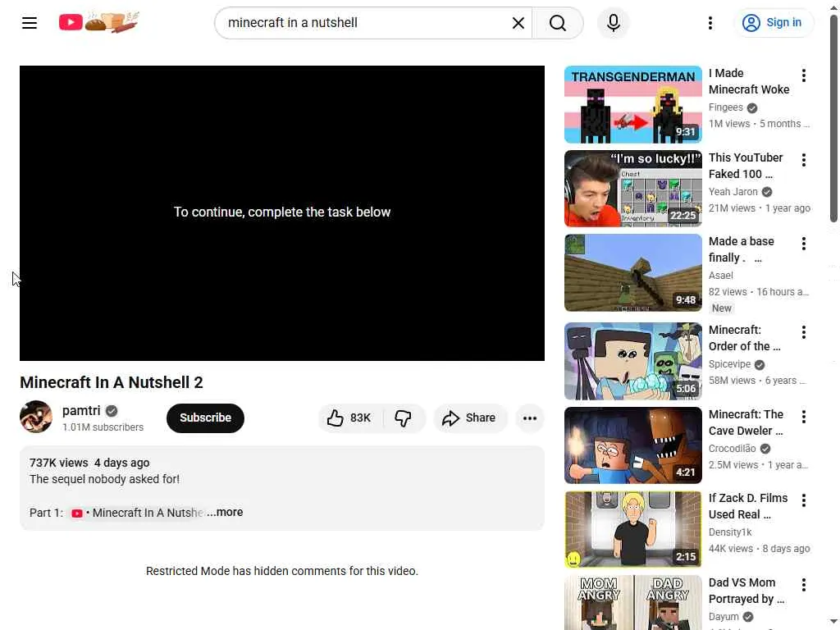Viewport: 840px width, 630px height.
Task: Go to YouTube home via logo
Action: (x=99, y=22)
